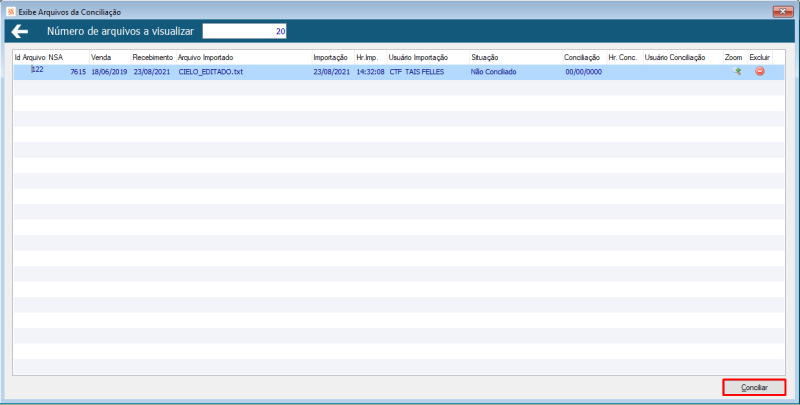Click the back arrow icon

pyautogui.click(x=19, y=32)
